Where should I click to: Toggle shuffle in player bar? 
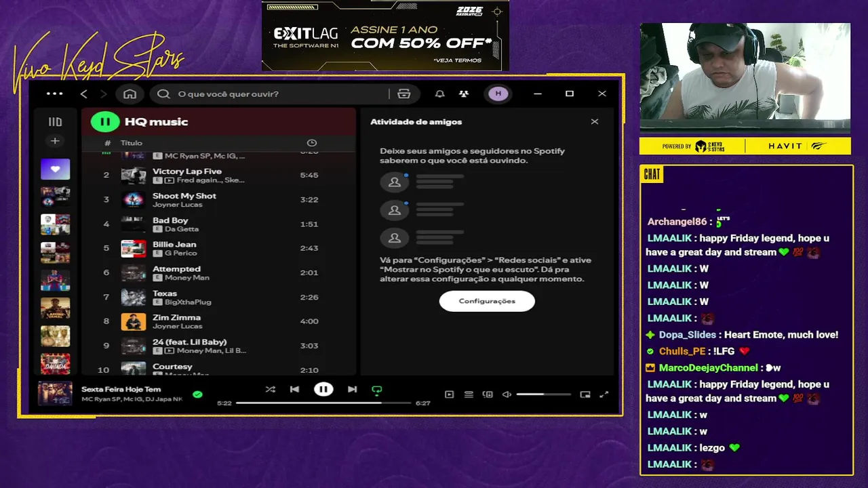click(x=270, y=389)
